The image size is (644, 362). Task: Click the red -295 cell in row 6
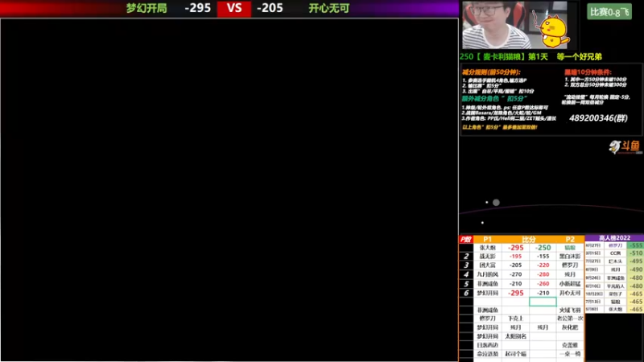pyautogui.click(x=515, y=293)
